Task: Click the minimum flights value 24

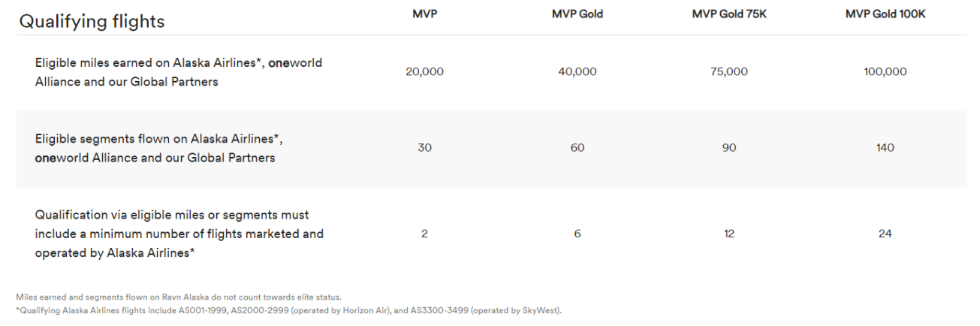Action: (885, 234)
